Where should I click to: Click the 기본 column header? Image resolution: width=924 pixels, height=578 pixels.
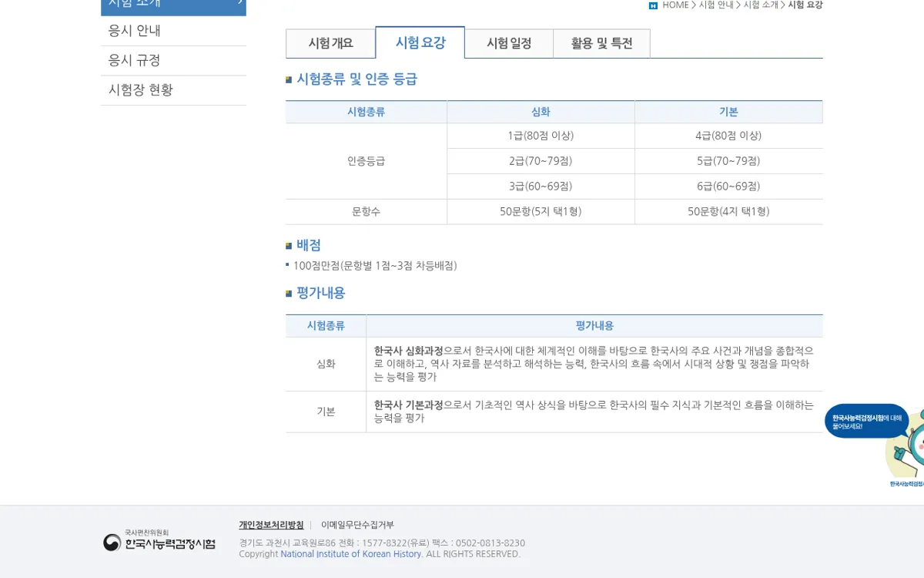[x=728, y=112]
